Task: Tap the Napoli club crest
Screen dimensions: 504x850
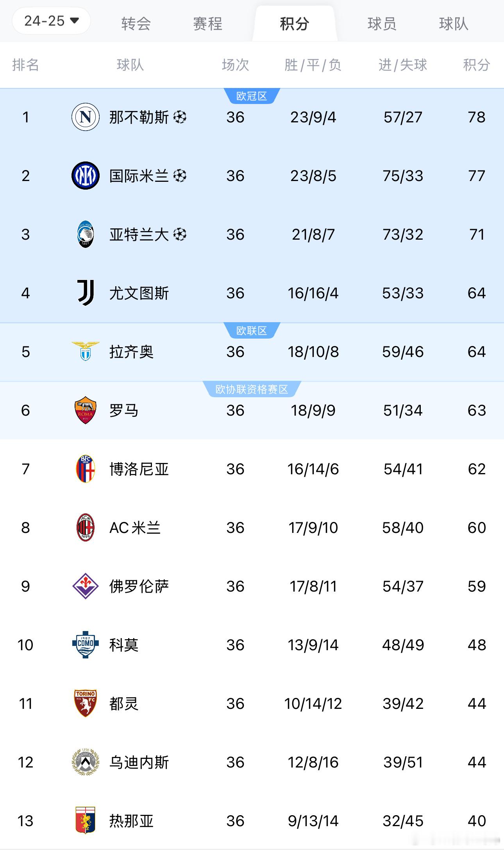Action: pyautogui.click(x=86, y=117)
